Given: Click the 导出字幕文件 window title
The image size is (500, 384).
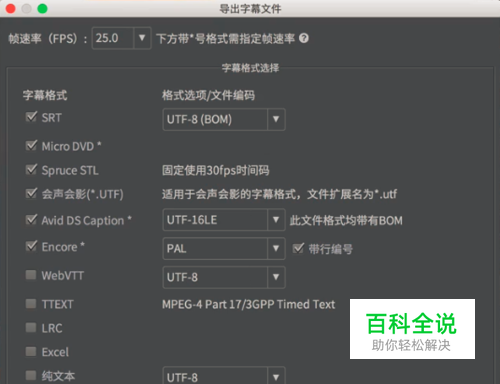Looking at the screenshot, I should pos(250,9).
